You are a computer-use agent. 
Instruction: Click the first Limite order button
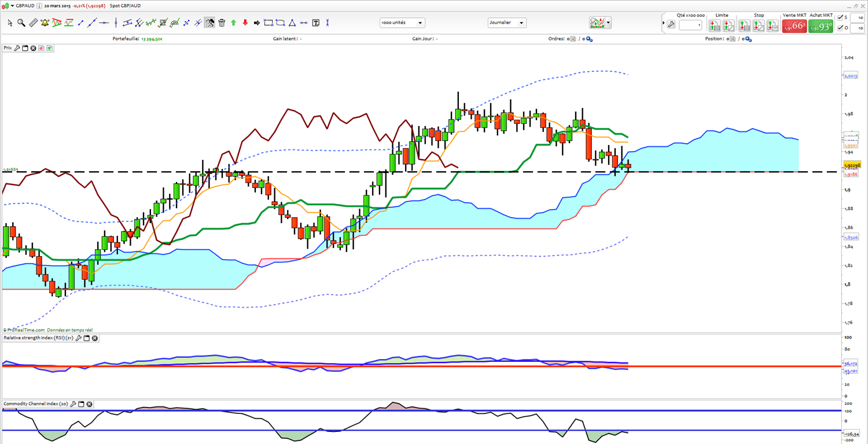(715, 26)
